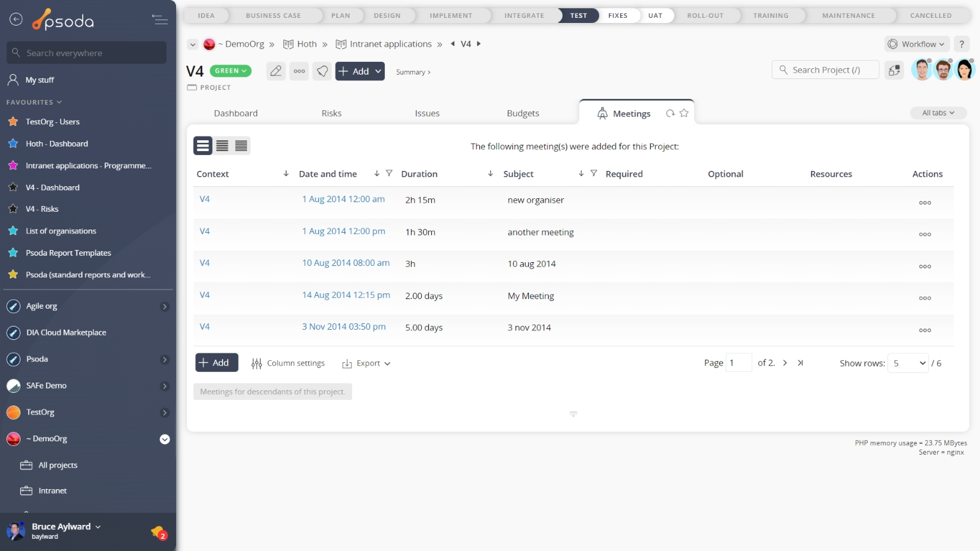The width and height of the screenshot is (980, 551).
Task: Select the ROLL-OUT workflow stage
Action: pos(705,15)
